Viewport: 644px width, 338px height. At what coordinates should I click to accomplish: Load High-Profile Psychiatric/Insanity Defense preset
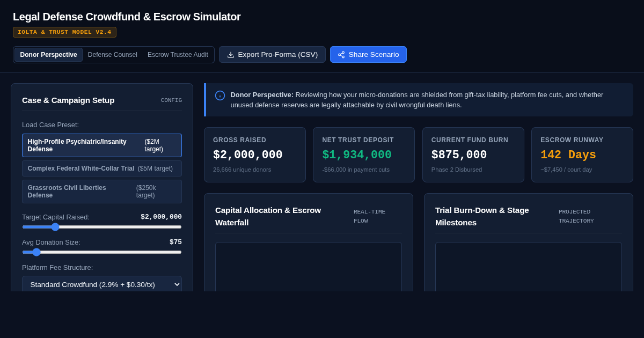(x=102, y=145)
